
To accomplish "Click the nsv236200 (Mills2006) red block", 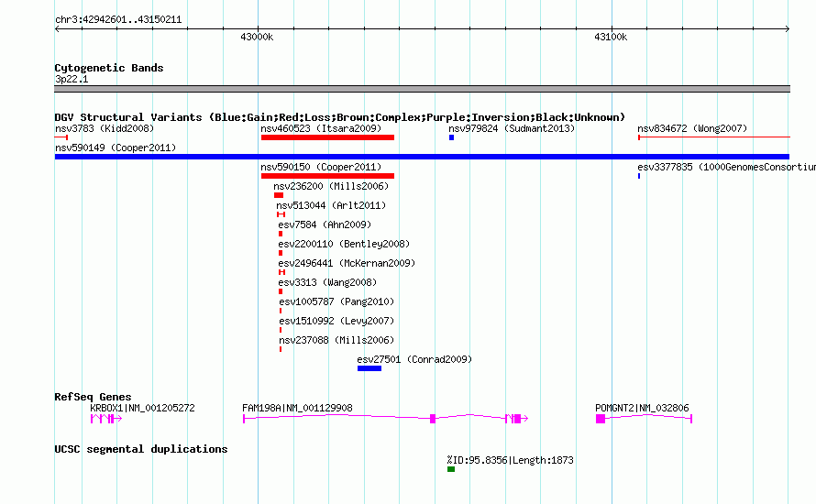I will point(279,195).
